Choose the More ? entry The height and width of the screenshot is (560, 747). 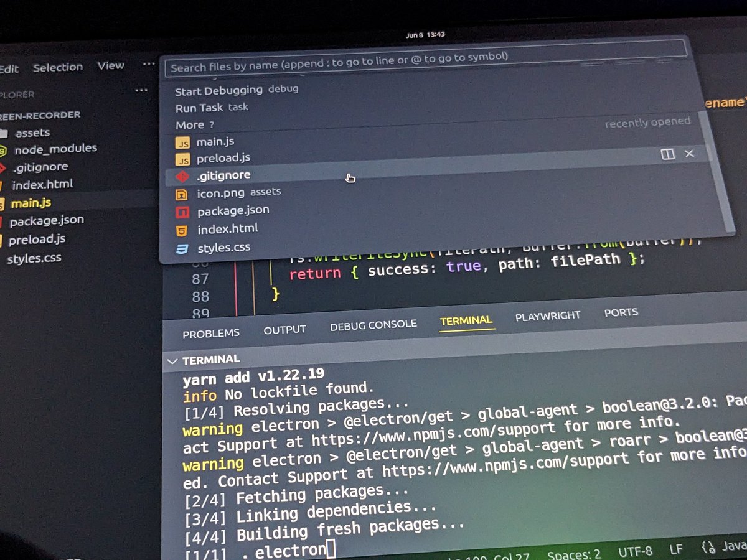coord(195,124)
